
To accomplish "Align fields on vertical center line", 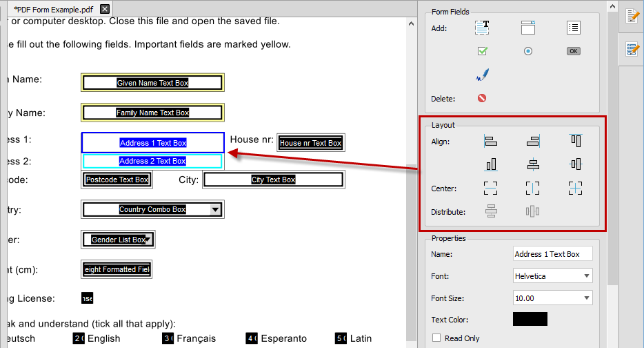I will [x=533, y=164].
